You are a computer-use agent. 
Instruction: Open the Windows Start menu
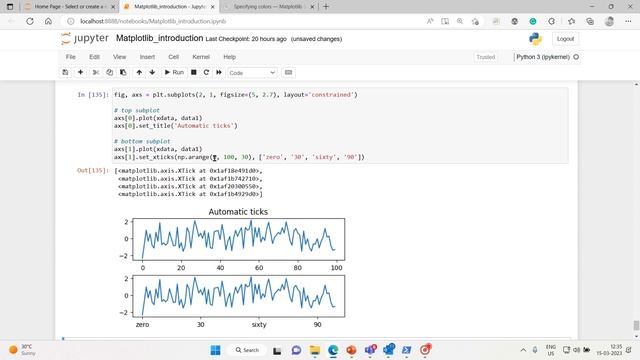[216, 350]
